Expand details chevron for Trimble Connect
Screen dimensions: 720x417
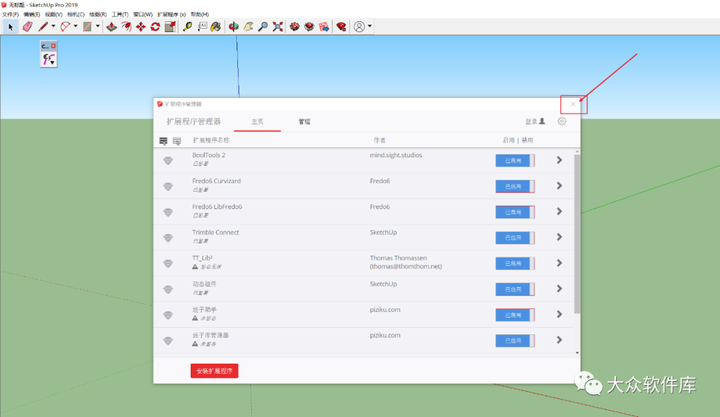(559, 237)
